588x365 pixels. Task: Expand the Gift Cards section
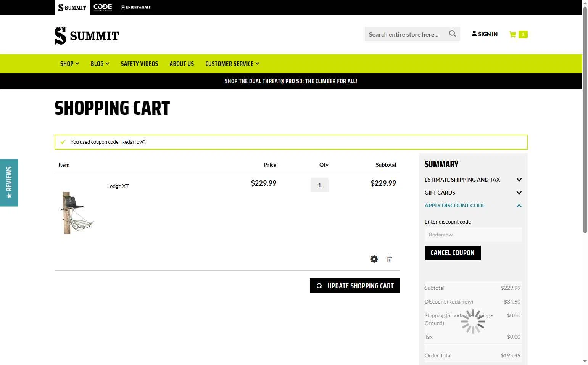[x=473, y=193]
